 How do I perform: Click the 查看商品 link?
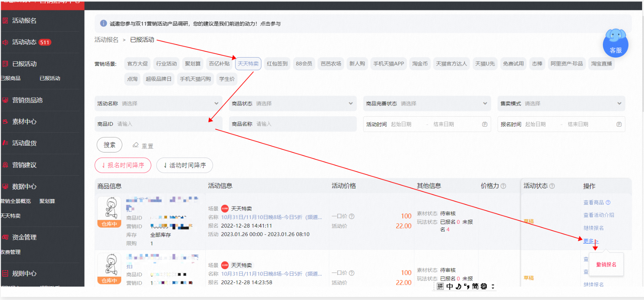point(594,202)
